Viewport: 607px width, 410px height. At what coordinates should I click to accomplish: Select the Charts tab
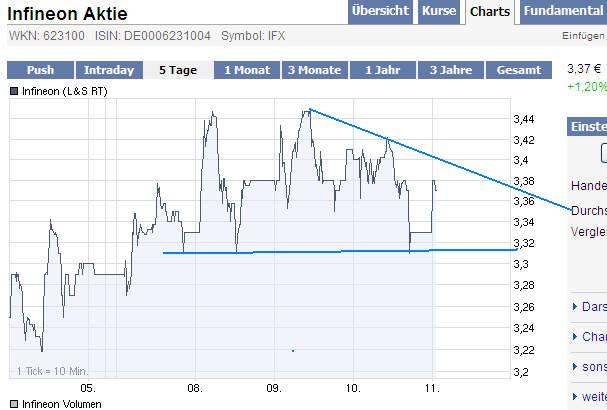(x=490, y=12)
